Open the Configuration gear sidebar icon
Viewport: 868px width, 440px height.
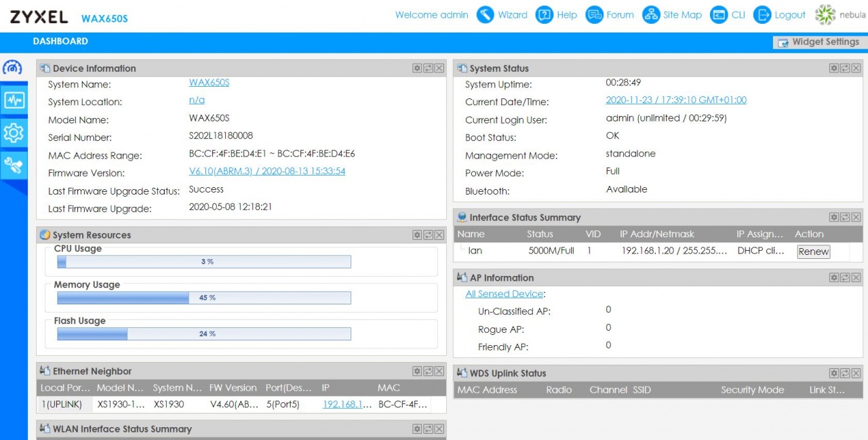pos(14,133)
